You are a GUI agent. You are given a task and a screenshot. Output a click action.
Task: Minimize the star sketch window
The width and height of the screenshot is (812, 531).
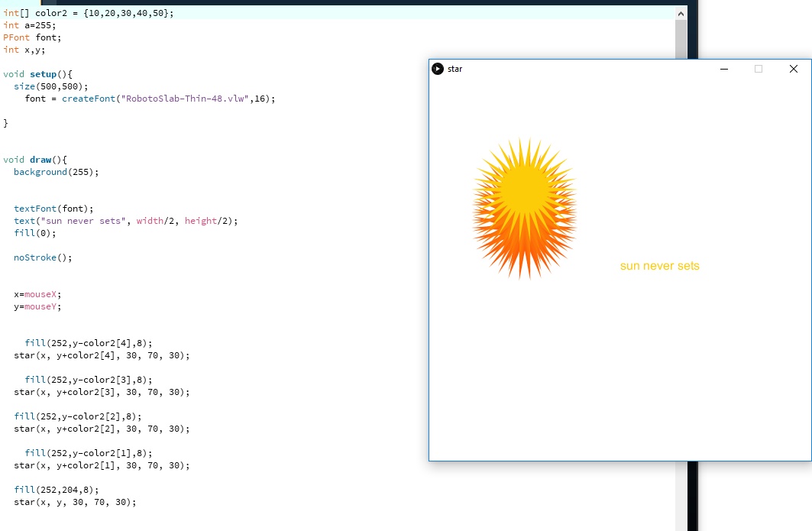tap(724, 69)
